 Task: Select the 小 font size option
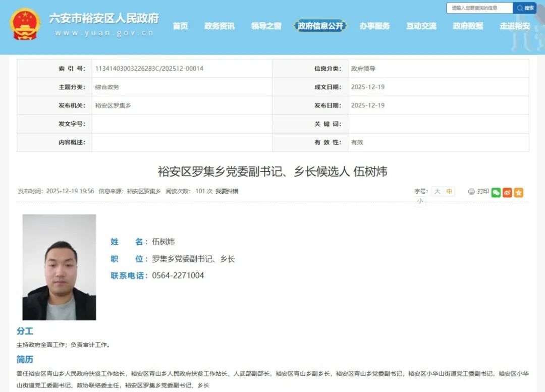pos(419,201)
